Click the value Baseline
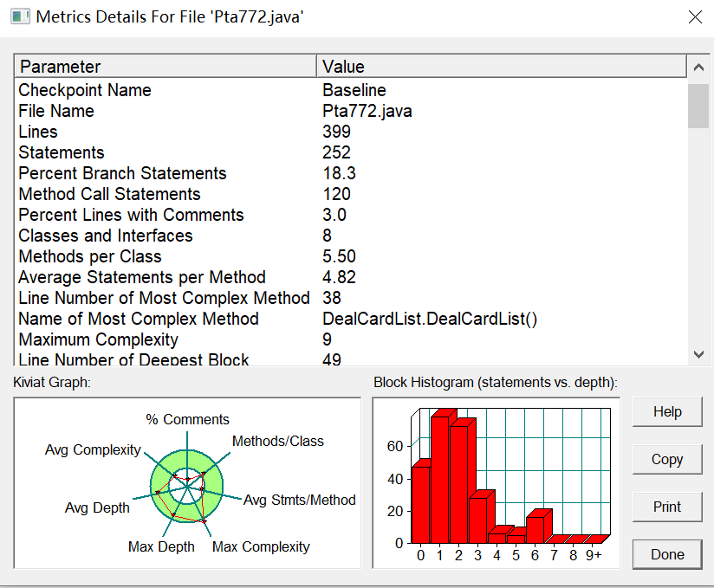The width and height of the screenshot is (714, 588). 354,90
